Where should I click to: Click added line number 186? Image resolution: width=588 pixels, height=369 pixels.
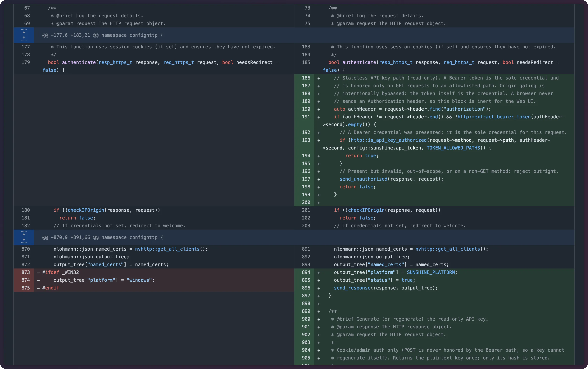[306, 78]
